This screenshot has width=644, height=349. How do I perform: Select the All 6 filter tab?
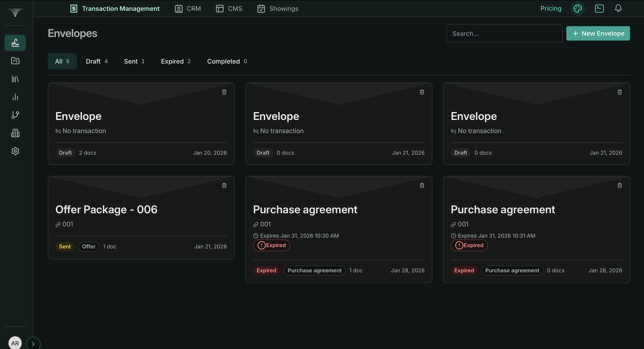(62, 61)
